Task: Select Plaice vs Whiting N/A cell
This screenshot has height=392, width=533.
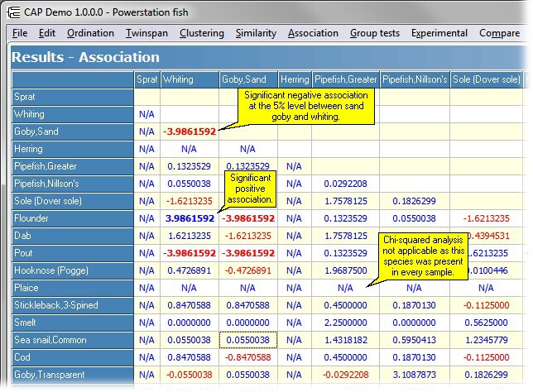Action: pos(190,288)
